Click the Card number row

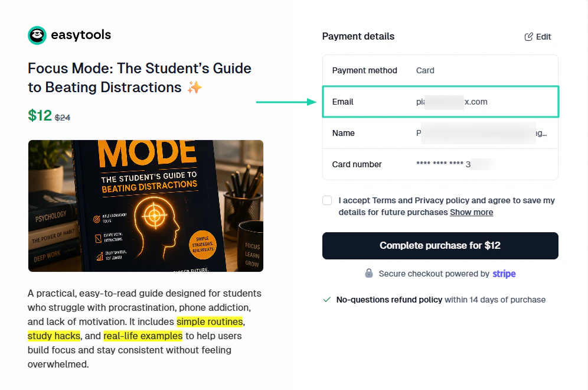440,164
